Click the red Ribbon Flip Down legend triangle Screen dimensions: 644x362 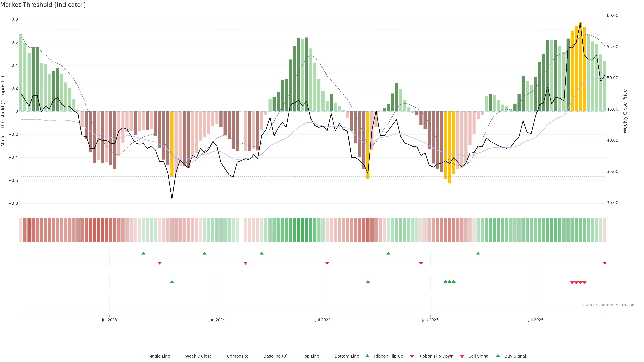[x=412, y=356]
